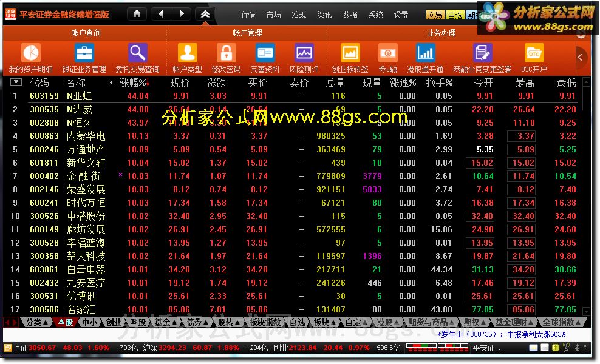The height and width of the screenshot is (364, 600).
Task: Click the yellow coin status icon
Action: [555, 348]
